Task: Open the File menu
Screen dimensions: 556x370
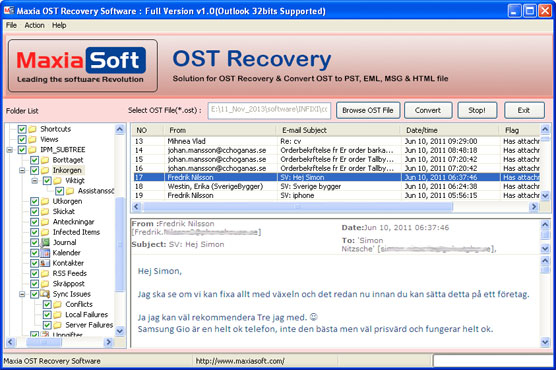Action: tap(11, 25)
